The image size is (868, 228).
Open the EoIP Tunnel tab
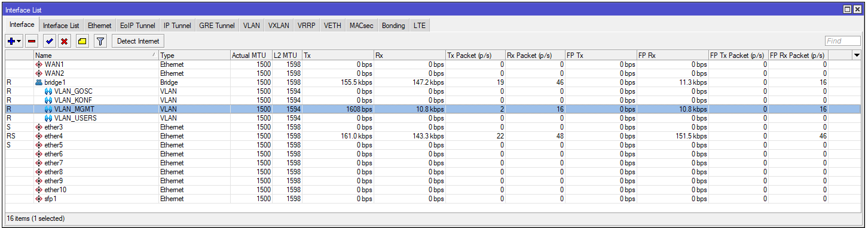tap(137, 26)
